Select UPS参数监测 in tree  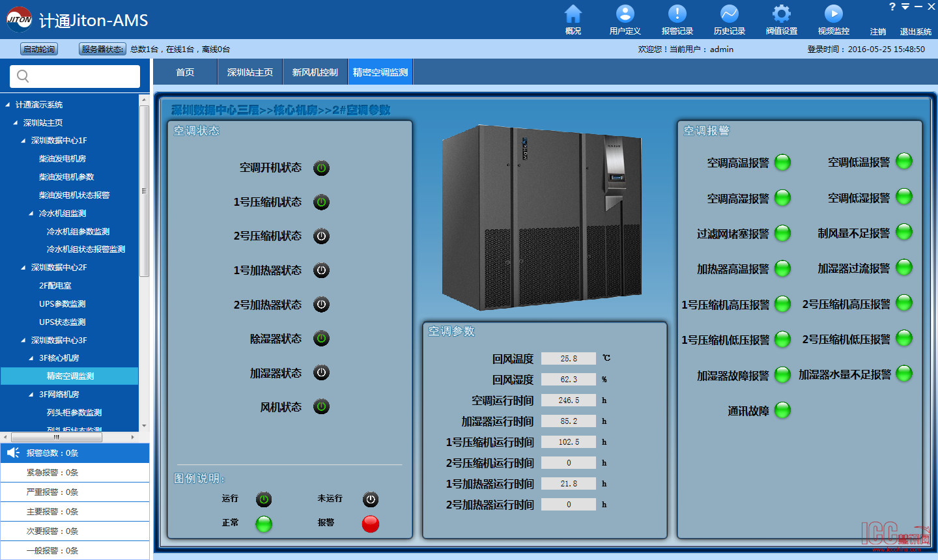pyautogui.click(x=63, y=304)
